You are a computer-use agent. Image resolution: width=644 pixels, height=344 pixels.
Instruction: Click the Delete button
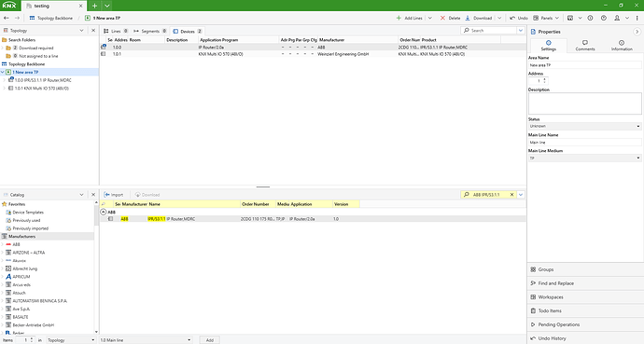coord(450,18)
